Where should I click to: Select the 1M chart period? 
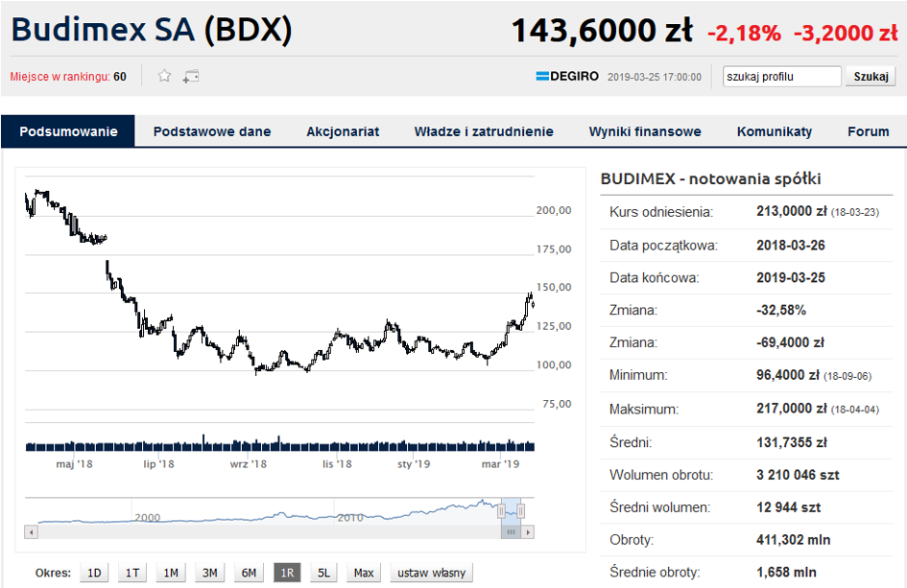coord(171,573)
